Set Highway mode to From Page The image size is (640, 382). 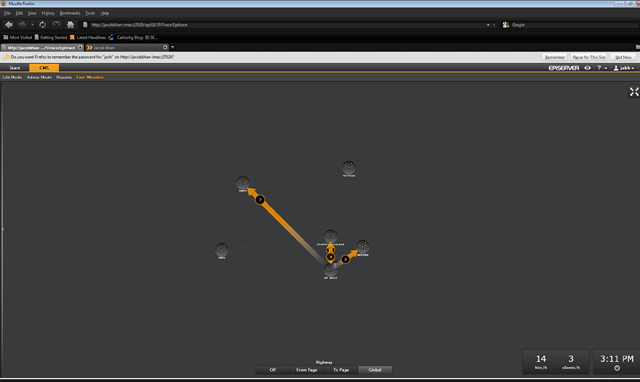click(307, 370)
